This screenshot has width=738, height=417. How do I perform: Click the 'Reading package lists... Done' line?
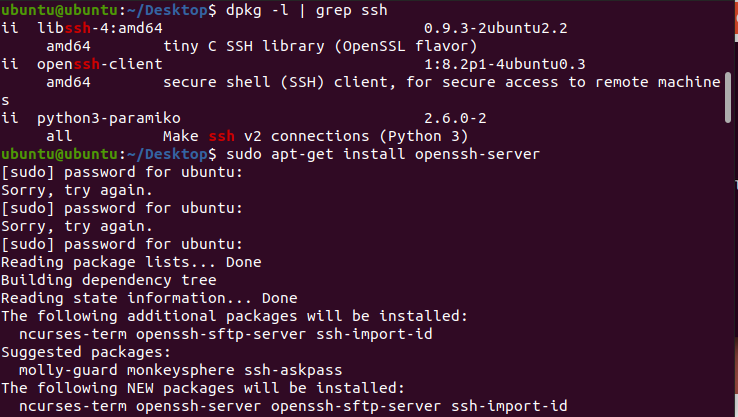[x=130, y=262]
